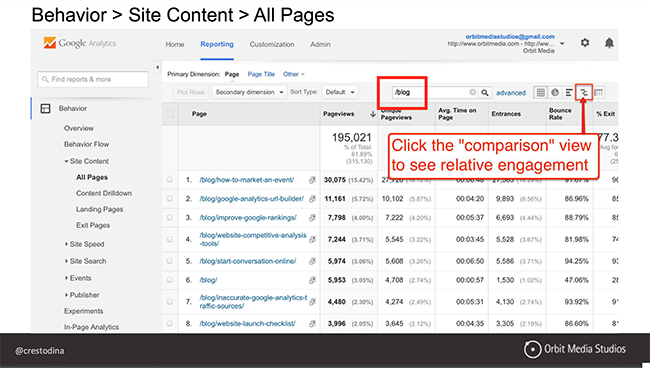Open the Customization tab
650x368 pixels.
coord(272,44)
